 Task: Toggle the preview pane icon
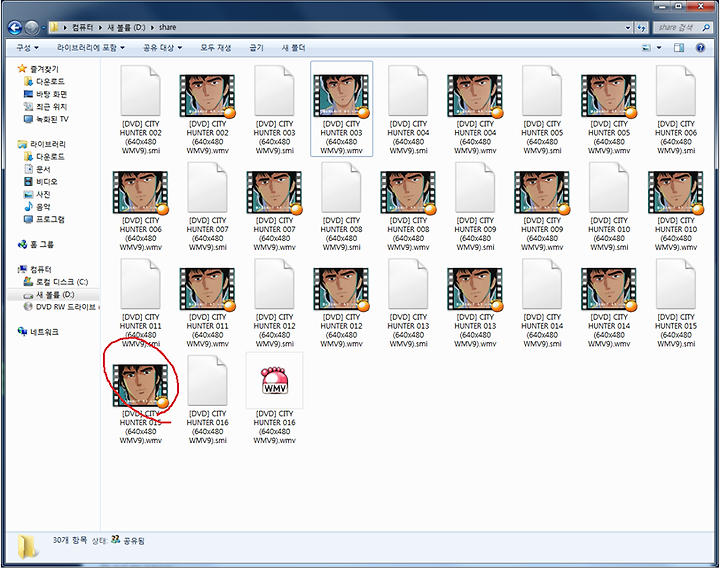679,47
